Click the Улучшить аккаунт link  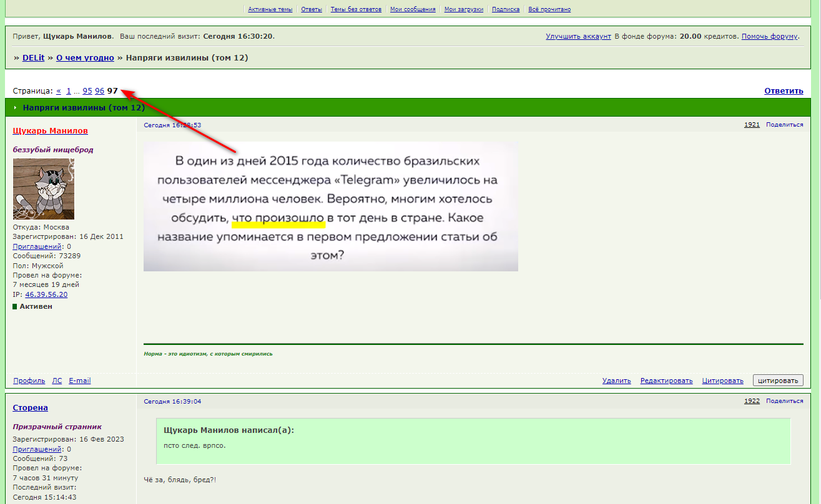pyautogui.click(x=578, y=36)
